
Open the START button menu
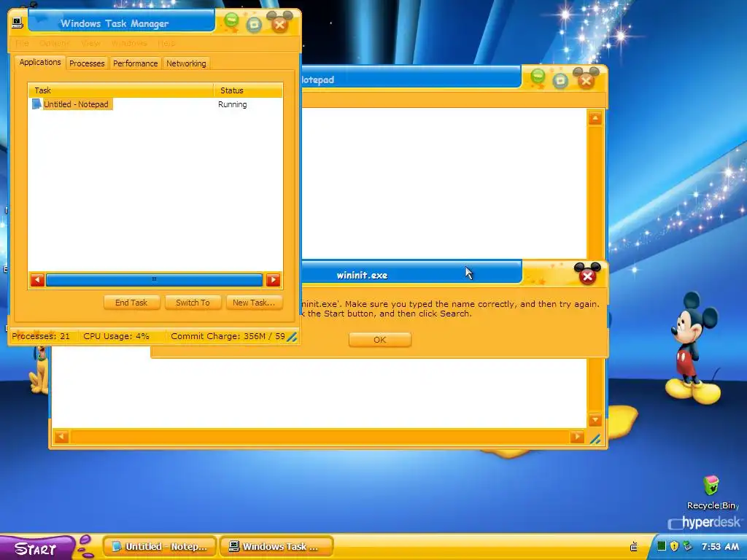click(x=36, y=548)
